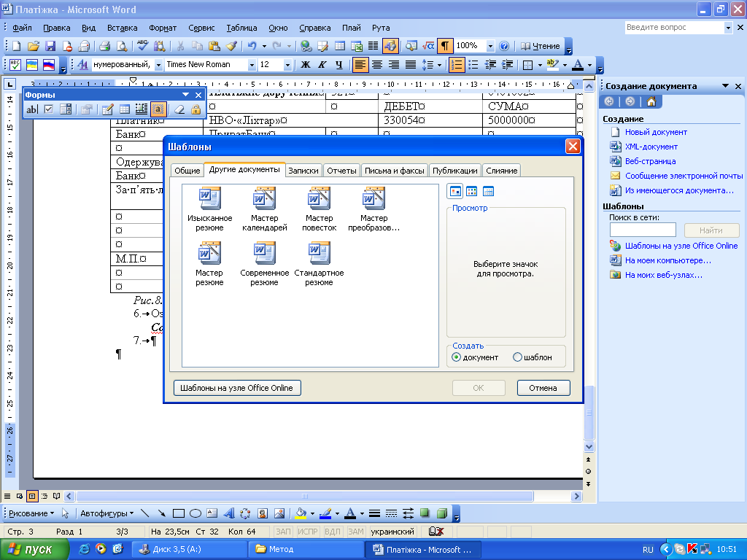Image resolution: width=747 pixels, height=560 pixels.
Task: Click the Word Help question mark icon
Action: coord(504,46)
